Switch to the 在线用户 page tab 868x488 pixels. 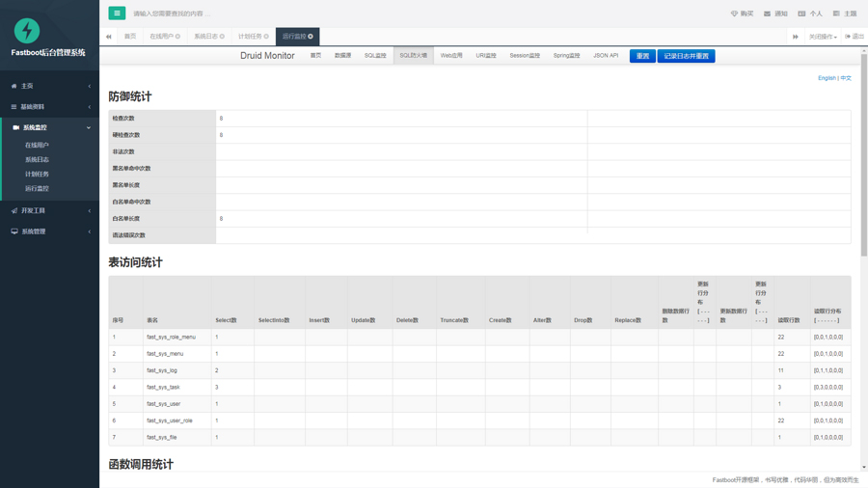click(x=164, y=37)
